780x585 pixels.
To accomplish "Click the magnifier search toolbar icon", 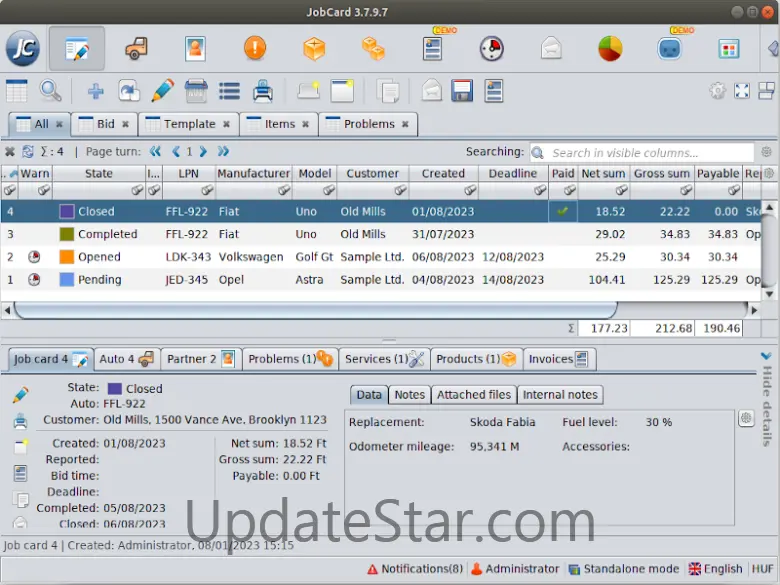I will pos(50,91).
